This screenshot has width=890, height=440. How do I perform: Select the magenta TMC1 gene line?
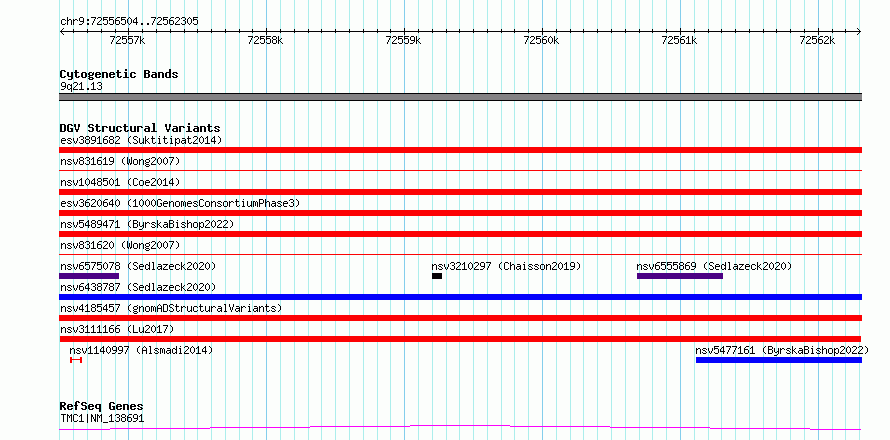pyautogui.click(x=460, y=427)
